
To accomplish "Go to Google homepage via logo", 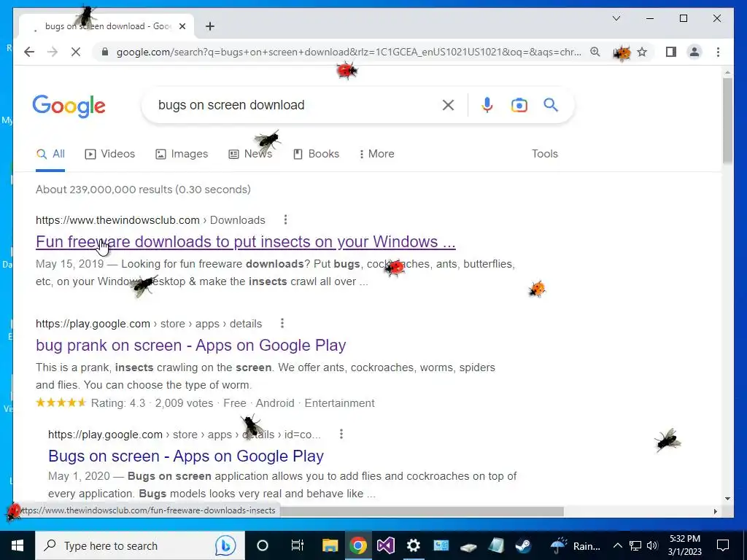I will tap(69, 106).
